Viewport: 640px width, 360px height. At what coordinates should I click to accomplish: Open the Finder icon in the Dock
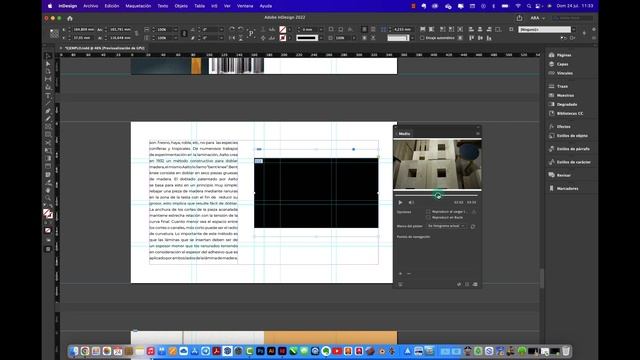[x=74, y=351]
